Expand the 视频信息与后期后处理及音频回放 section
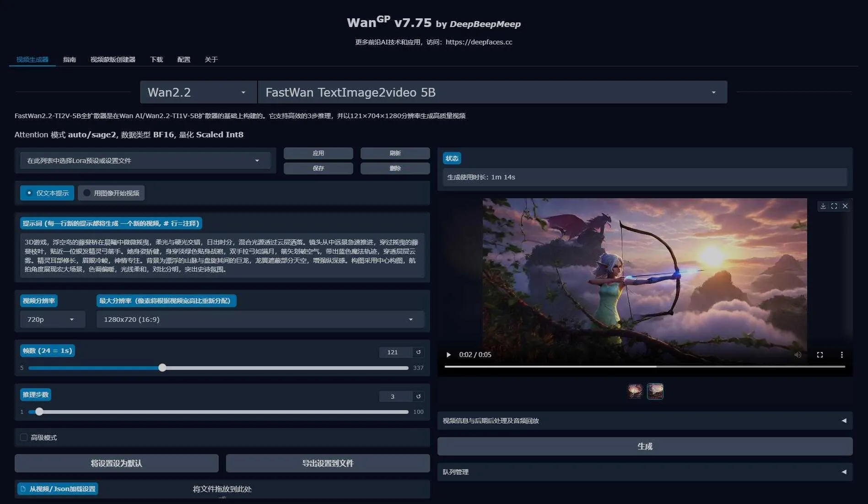The width and height of the screenshot is (868, 504). click(x=645, y=420)
